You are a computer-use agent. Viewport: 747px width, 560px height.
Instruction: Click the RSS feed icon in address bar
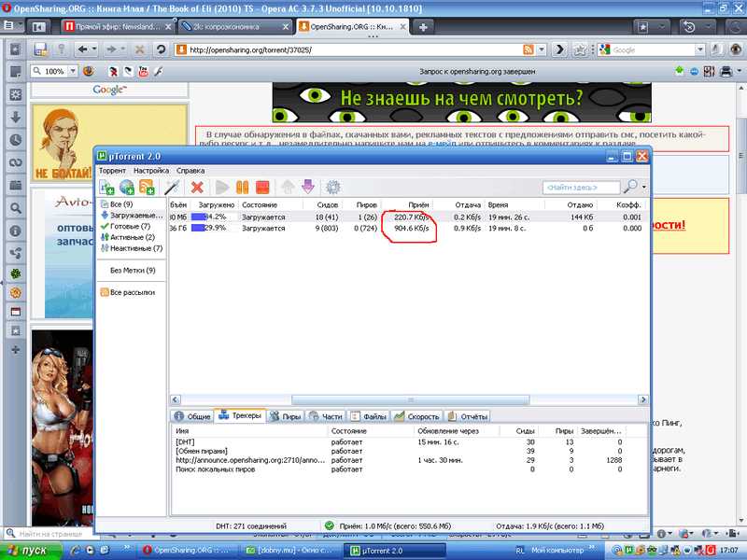click(x=529, y=49)
